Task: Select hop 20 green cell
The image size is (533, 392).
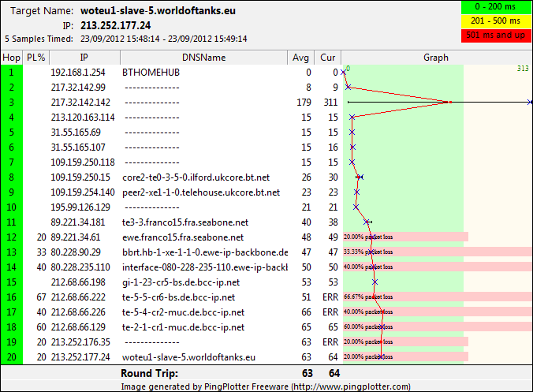Action: click(12, 357)
